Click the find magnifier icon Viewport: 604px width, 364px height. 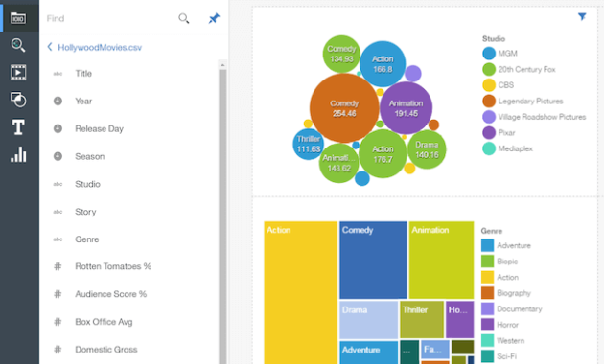click(x=184, y=18)
